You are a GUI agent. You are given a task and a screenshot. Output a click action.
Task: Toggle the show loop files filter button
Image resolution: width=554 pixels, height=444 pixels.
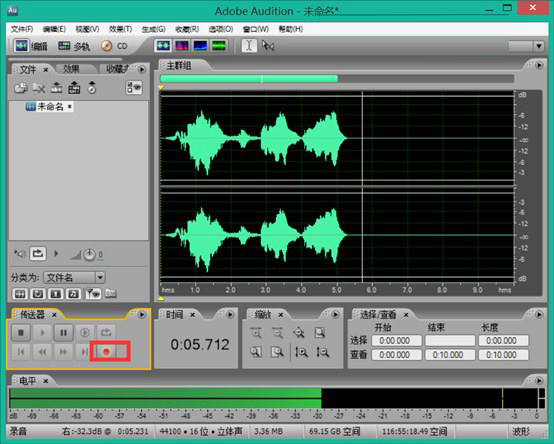[38, 294]
